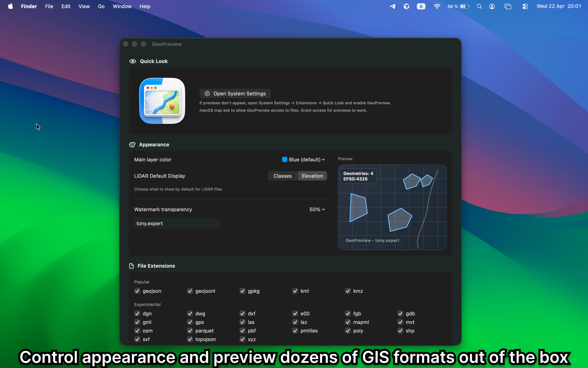Toggle the gml checkbox
This screenshot has width=588, height=368.
[137, 322]
